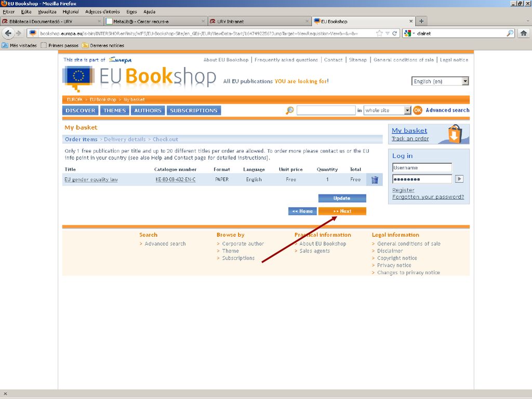The width and height of the screenshot is (532, 399).
Task: Click the password input field
Action: (x=422, y=179)
